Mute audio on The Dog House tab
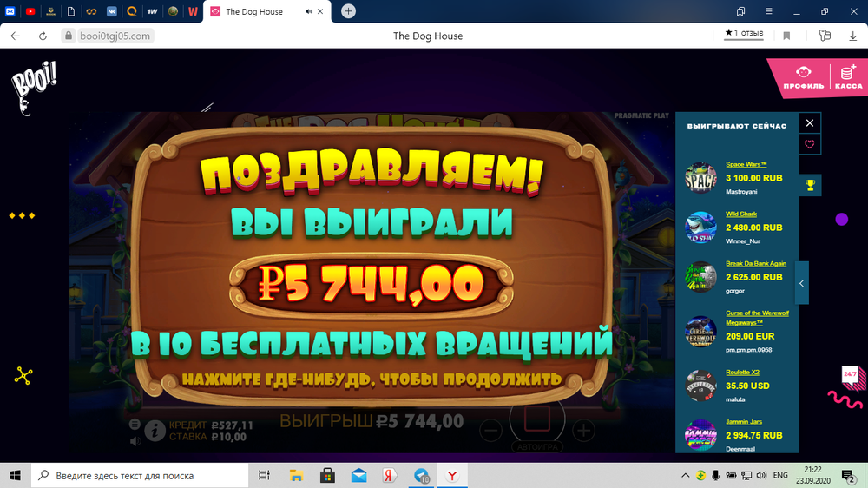This screenshot has width=868, height=488. pos(308,11)
